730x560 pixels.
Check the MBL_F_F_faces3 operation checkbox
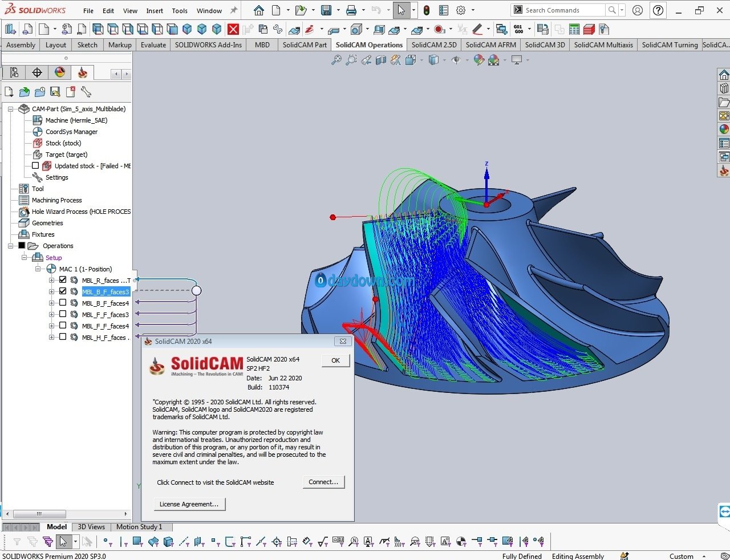click(63, 314)
